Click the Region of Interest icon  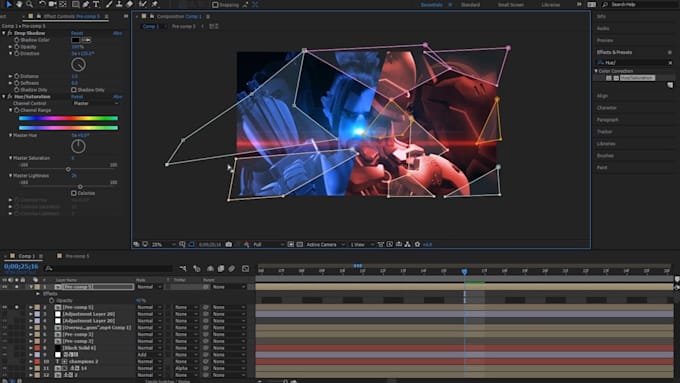point(291,245)
